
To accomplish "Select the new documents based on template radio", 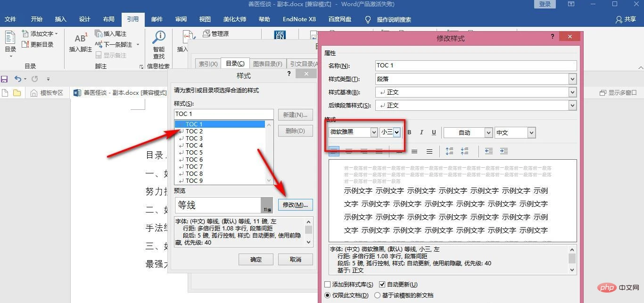I will click(378, 295).
